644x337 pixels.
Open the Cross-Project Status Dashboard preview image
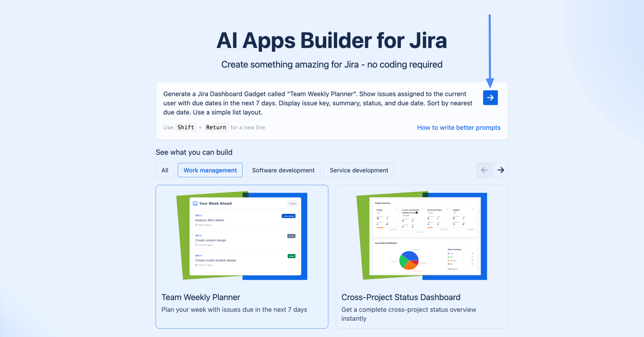[422, 236]
